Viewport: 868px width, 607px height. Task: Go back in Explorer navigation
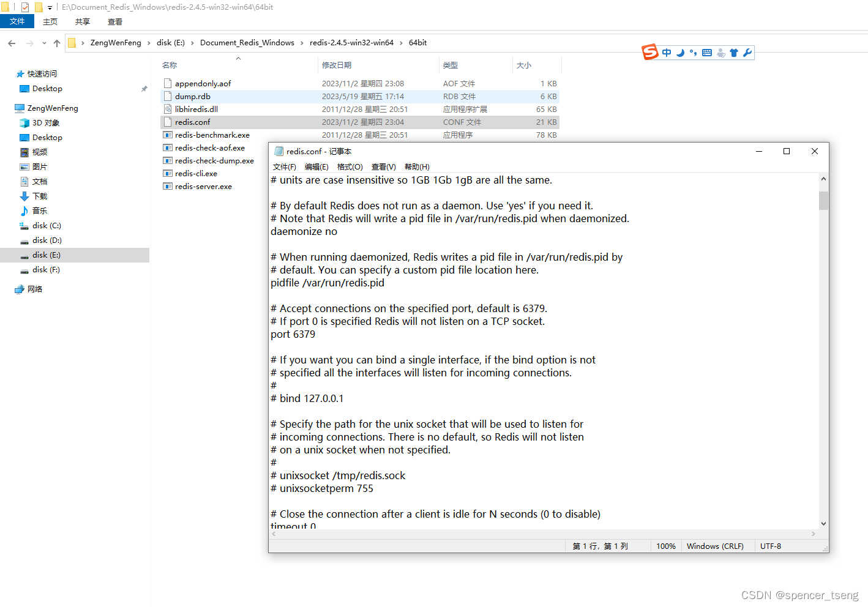click(x=12, y=43)
